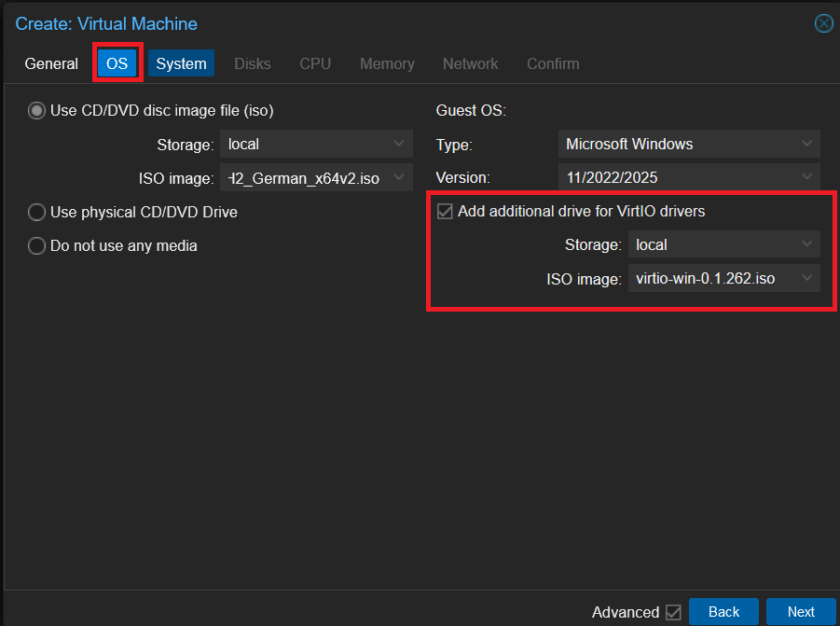Select Use CD/DVD disc image file radio
This screenshot has width=840, height=626.
pyautogui.click(x=36, y=111)
